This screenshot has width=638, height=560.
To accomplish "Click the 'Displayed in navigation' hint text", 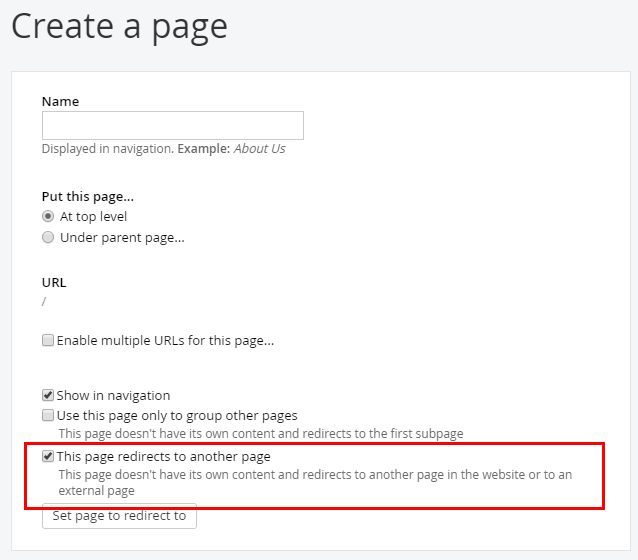I will coord(107,149).
